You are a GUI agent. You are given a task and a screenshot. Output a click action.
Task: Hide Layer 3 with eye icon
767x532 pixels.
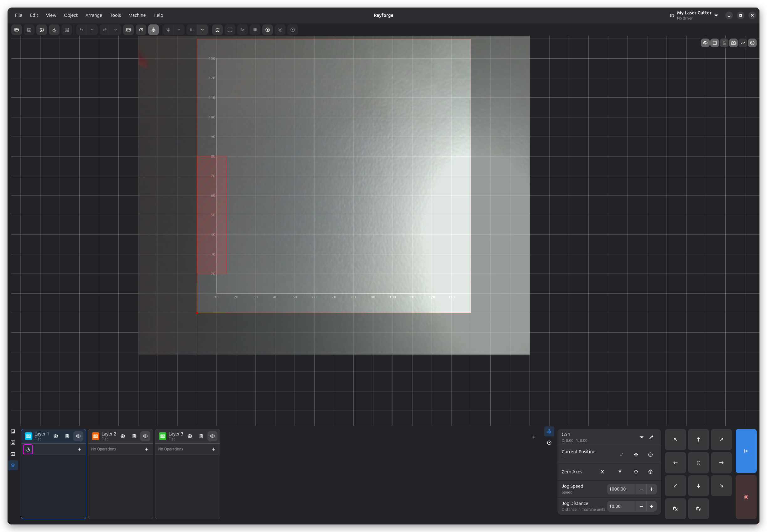pyautogui.click(x=212, y=436)
